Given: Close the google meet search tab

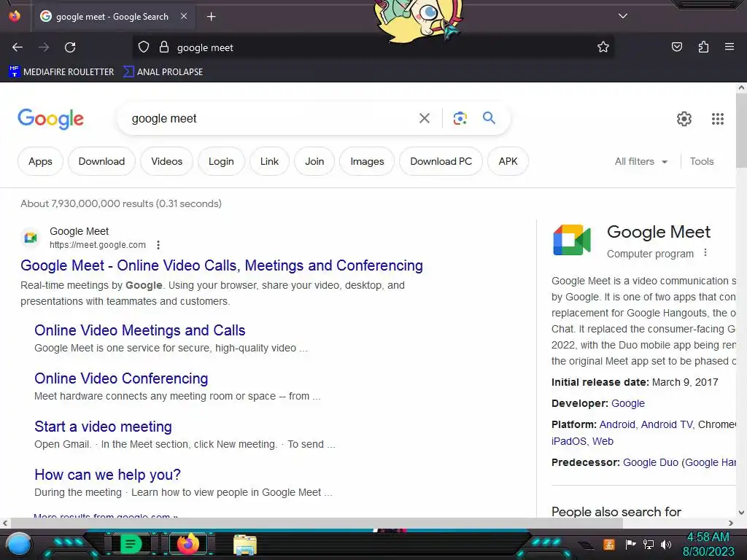Looking at the screenshot, I should pos(184,16).
